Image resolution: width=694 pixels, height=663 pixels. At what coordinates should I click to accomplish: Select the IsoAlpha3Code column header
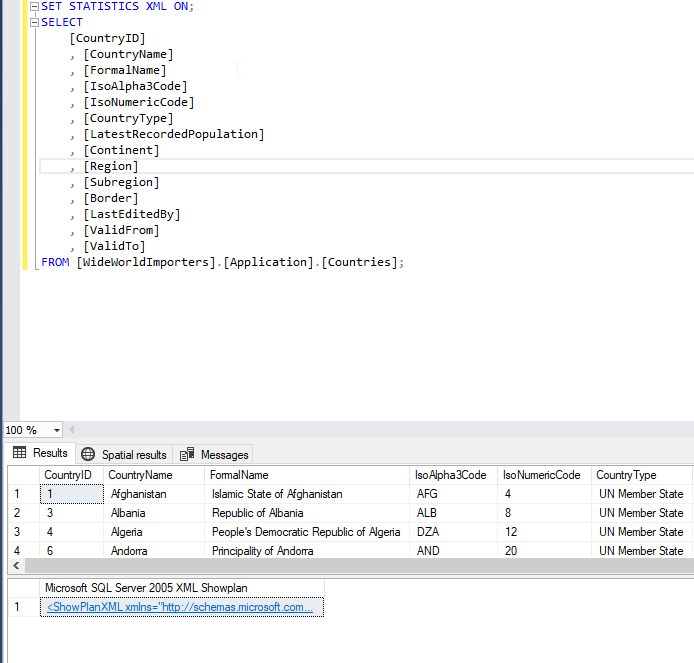pos(451,475)
